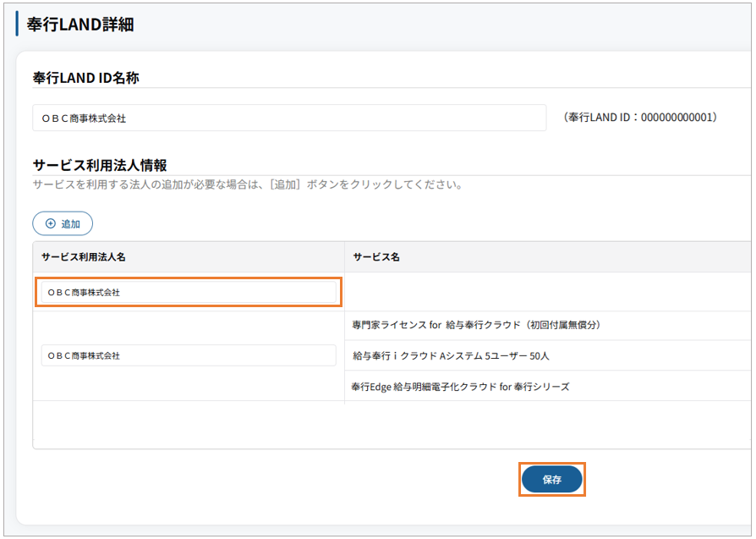Click the 奉行LAND ID number text
This screenshot has height=539, width=756.
click(x=640, y=118)
